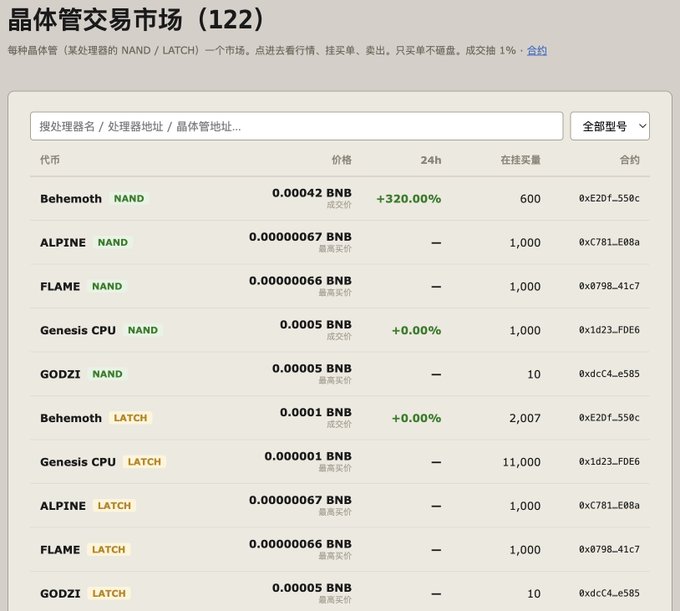Click the 11,000 buy order quantity
Viewport: 680px width, 611px height.
(x=521, y=462)
